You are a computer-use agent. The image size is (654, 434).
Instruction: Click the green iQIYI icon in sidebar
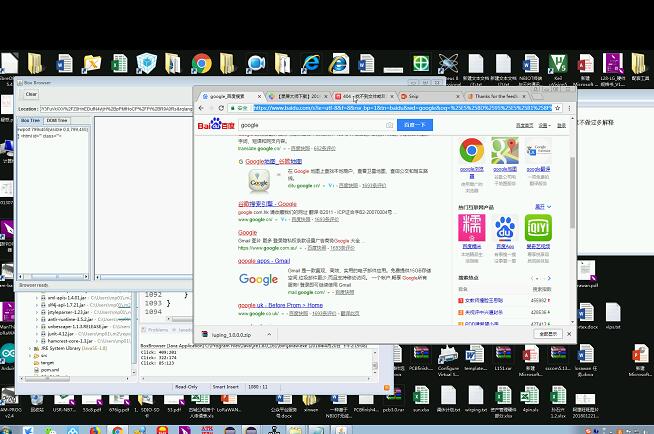click(538, 228)
